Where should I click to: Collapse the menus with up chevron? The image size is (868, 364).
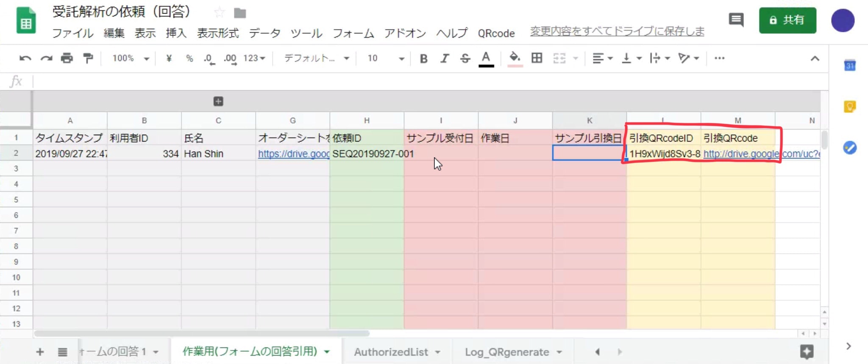pos(815,58)
